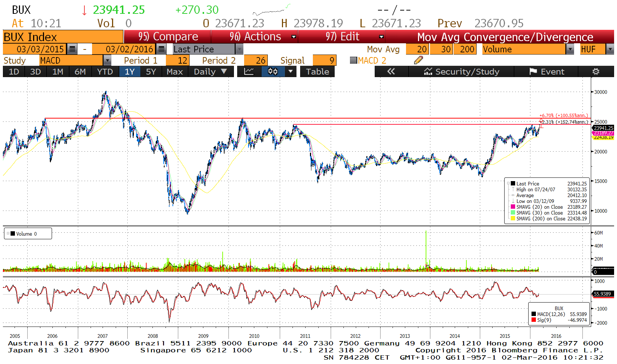Collapse the Volume legend box toggle
Viewport: 617px width, 364px height.
pos(8,233)
